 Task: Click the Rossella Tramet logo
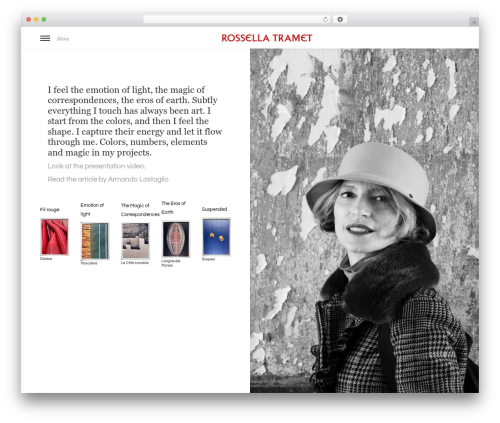pos(267,38)
